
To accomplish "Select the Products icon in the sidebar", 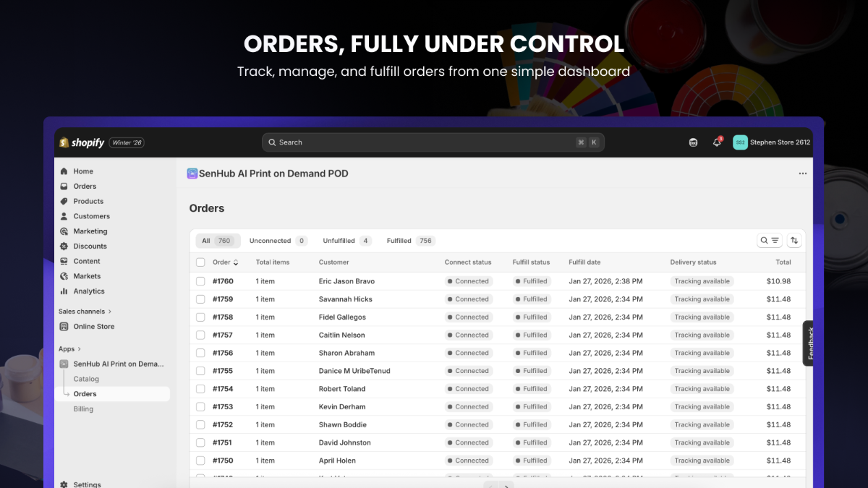I will [x=66, y=201].
